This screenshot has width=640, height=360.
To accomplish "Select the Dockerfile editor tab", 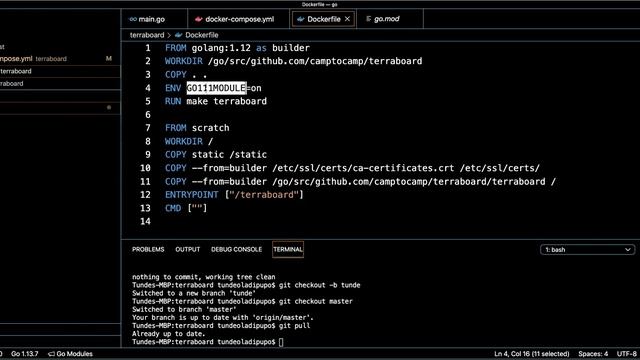I will [x=323, y=19].
